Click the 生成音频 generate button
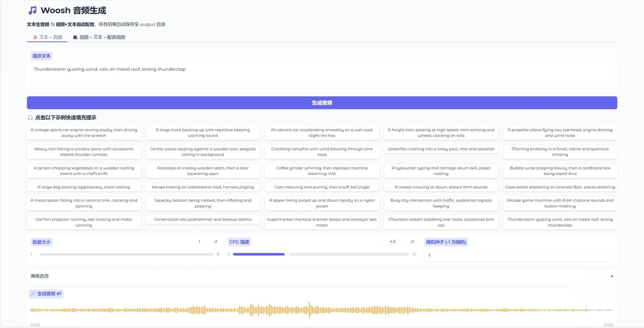 [x=322, y=103]
